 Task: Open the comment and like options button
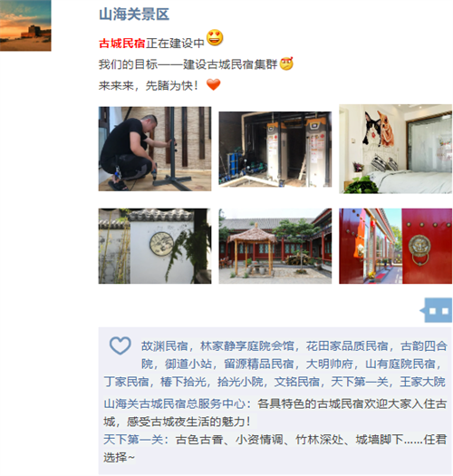(437, 310)
